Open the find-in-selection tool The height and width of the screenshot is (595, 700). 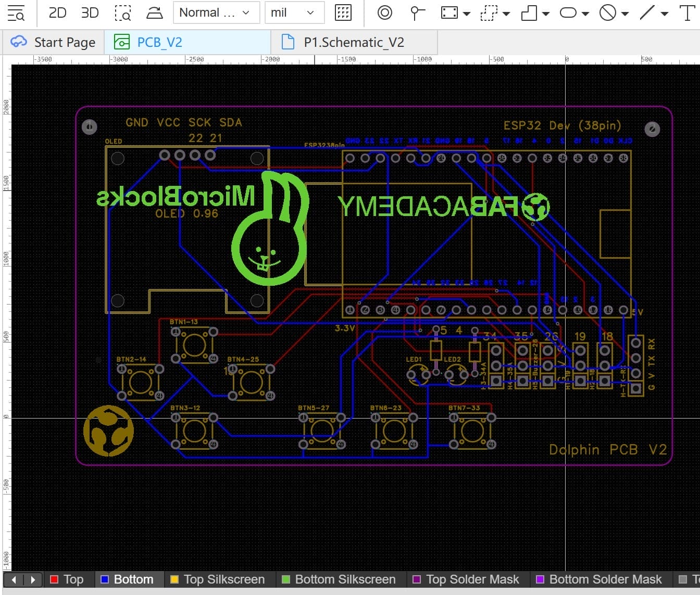pyautogui.click(x=123, y=13)
